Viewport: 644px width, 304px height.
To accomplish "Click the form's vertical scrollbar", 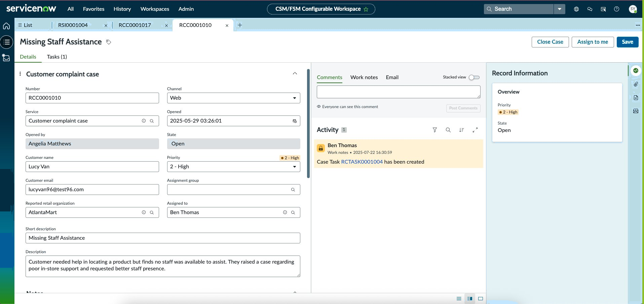I will (x=308, y=124).
